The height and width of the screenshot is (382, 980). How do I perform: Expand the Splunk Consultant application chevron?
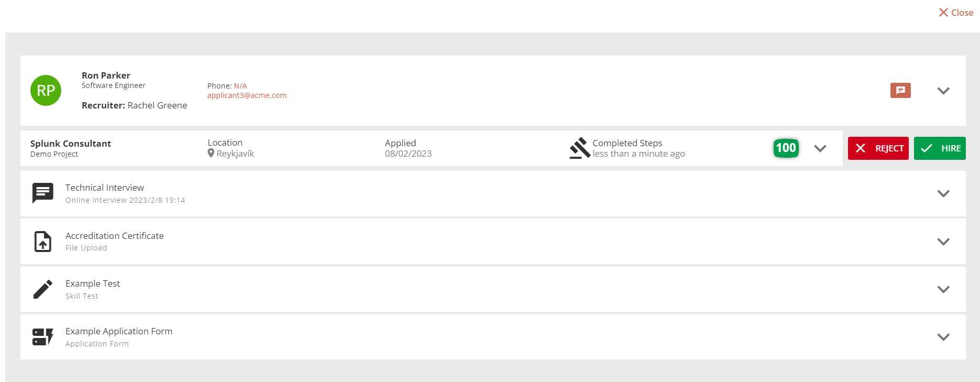(820, 148)
